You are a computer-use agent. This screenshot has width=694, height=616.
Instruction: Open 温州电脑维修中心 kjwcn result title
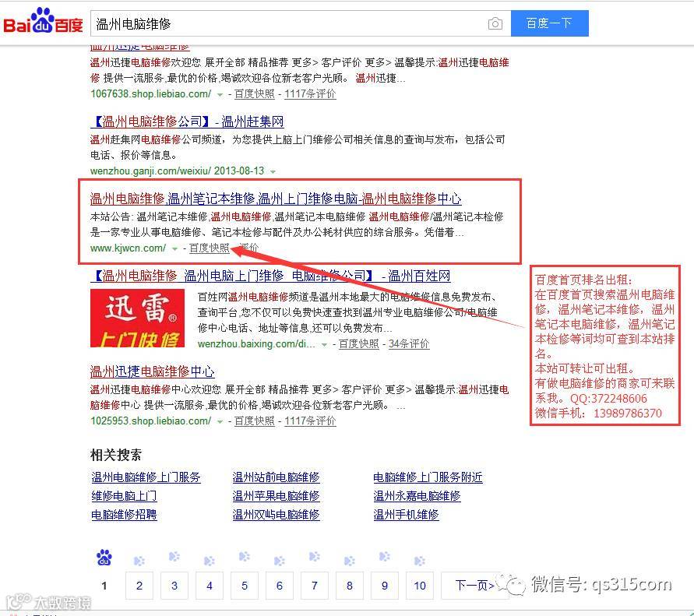276,199
